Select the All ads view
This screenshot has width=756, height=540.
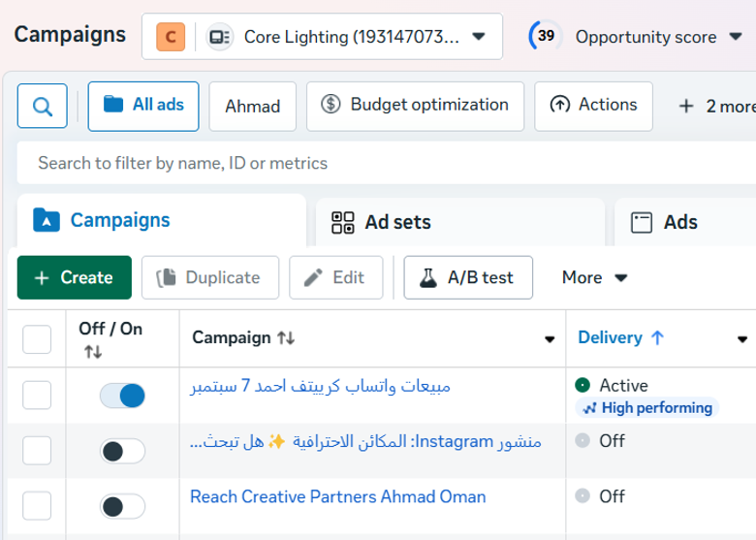point(143,106)
